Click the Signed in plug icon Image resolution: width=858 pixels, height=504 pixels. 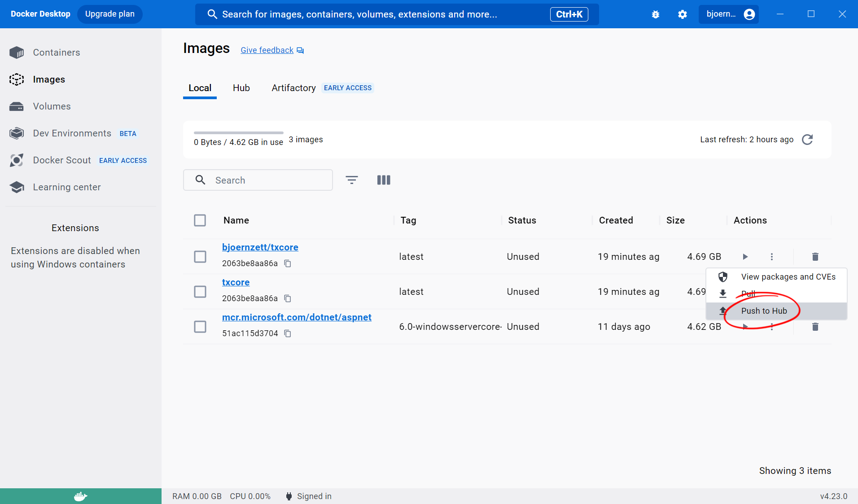pos(289,496)
